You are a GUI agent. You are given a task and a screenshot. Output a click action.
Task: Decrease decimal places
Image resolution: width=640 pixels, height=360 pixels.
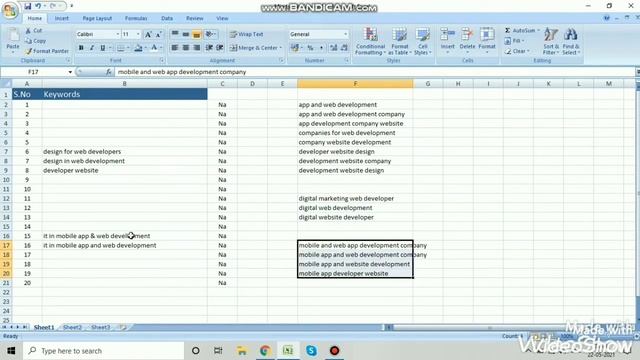click(344, 48)
